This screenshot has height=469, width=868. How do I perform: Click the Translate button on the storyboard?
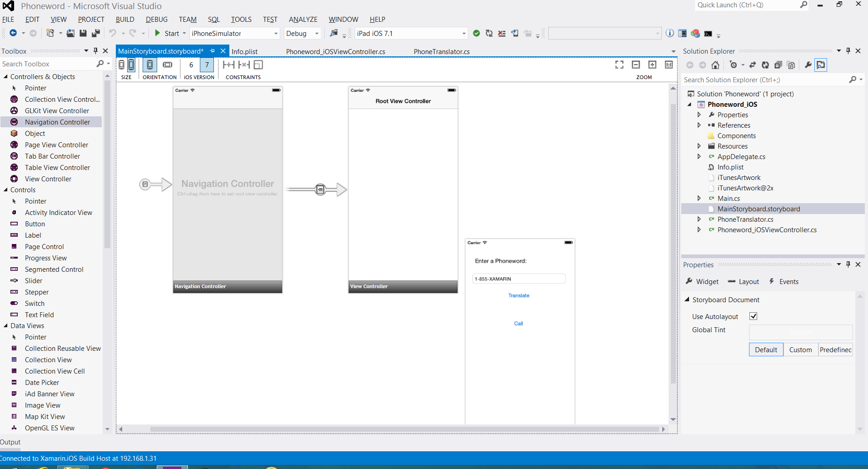pyautogui.click(x=519, y=295)
